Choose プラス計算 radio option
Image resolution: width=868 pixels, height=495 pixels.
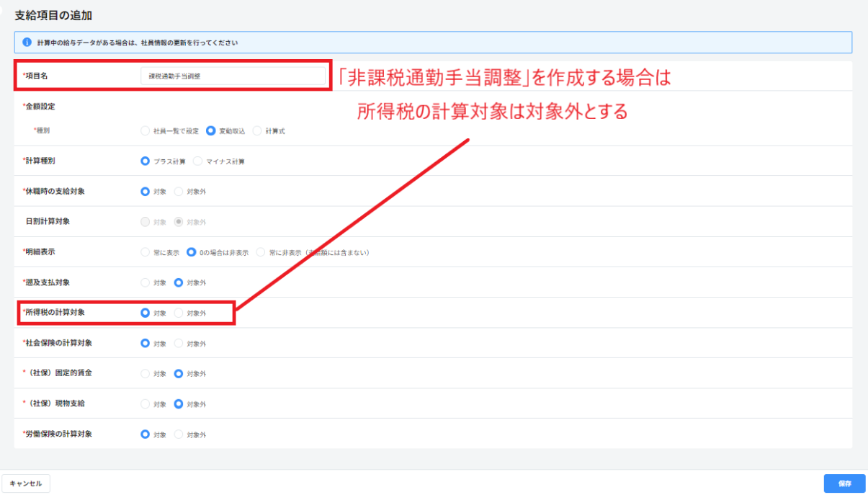point(145,161)
